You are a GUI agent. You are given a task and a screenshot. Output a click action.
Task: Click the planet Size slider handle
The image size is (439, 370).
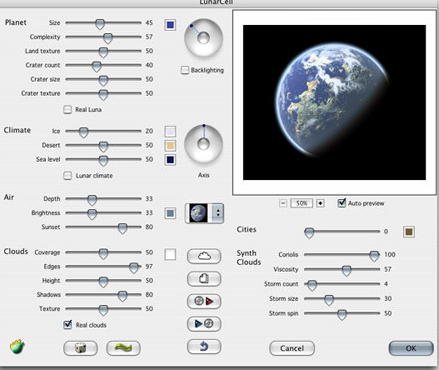click(100, 24)
